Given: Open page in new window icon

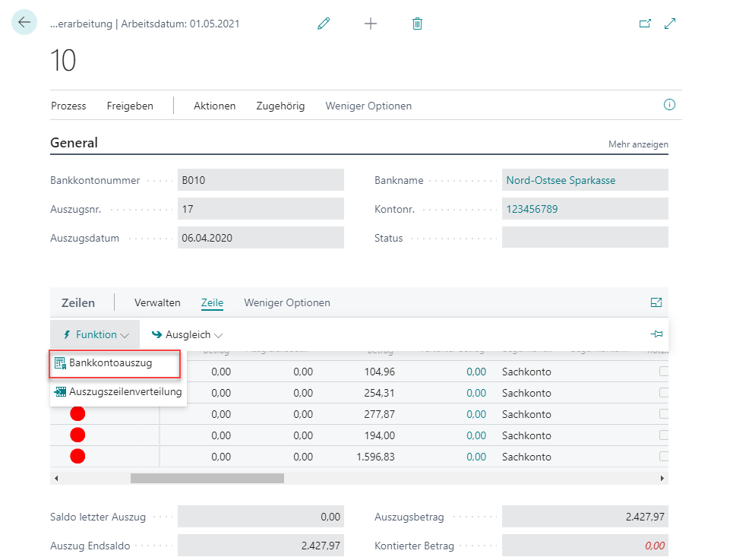Looking at the screenshot, I should pyautogui.click(x=645, y=24).
